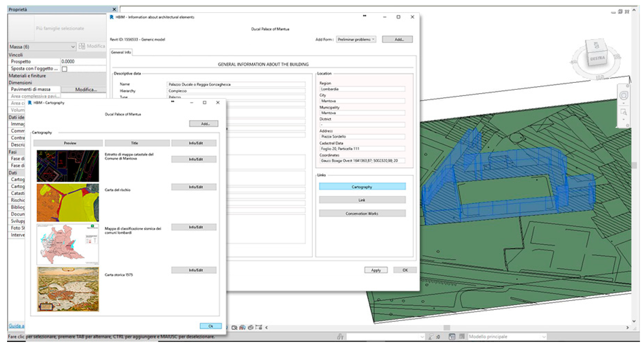Click the Hierarchy field Complesso
Screen dimensions: 644x349
[x=236, y=91]
